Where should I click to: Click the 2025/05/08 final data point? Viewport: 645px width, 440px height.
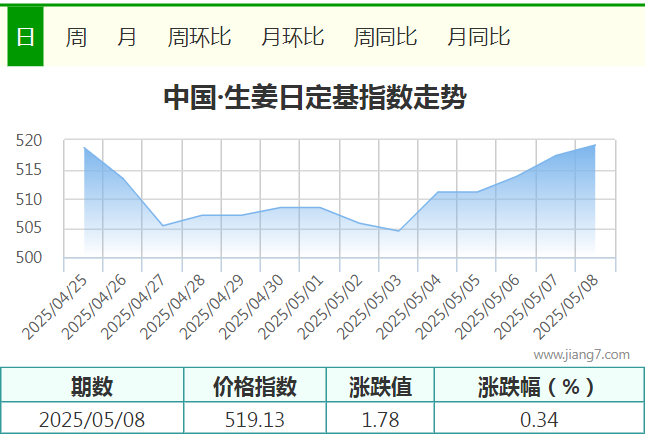pyautogui.click(x=595, y=145)
